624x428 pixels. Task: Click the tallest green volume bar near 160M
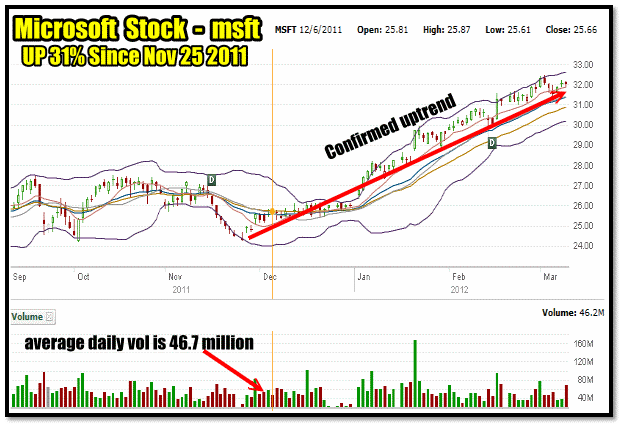(x=415, y=373)
